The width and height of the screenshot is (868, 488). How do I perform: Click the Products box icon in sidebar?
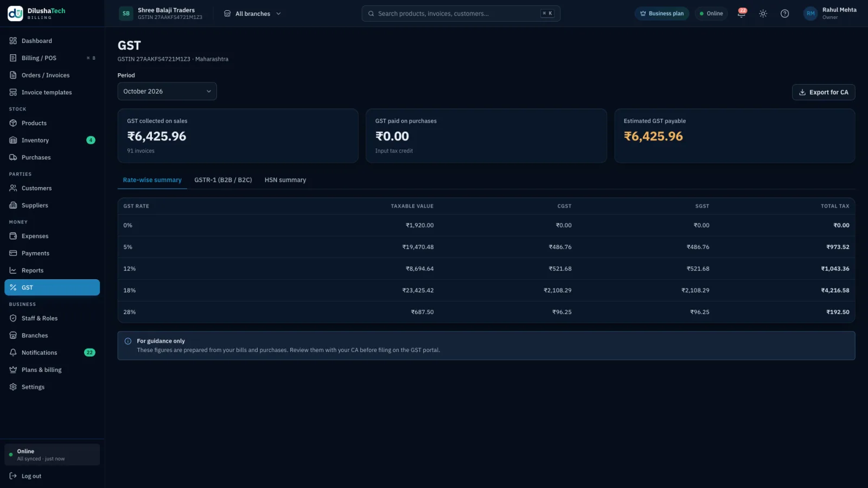13,123
